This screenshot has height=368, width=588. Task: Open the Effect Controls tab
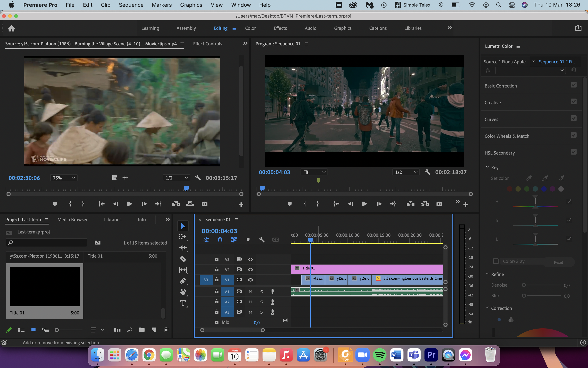click(207, 44)
